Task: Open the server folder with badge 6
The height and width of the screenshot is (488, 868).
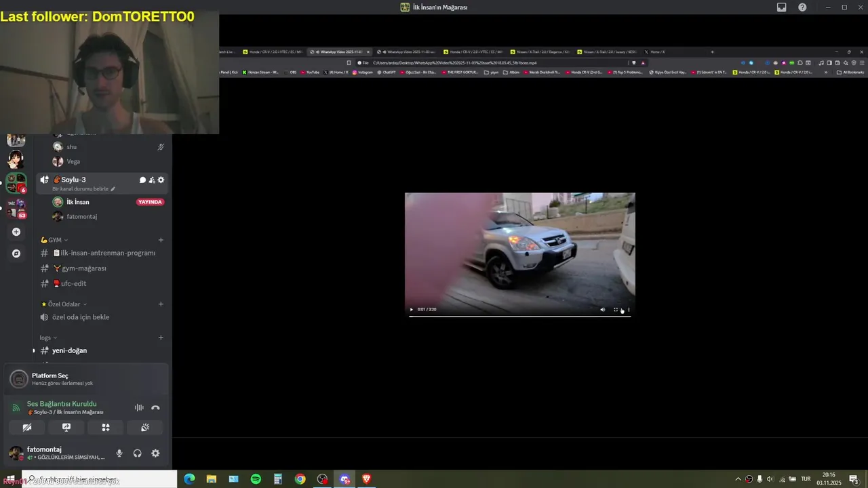Action: click(x=16, y=183)
